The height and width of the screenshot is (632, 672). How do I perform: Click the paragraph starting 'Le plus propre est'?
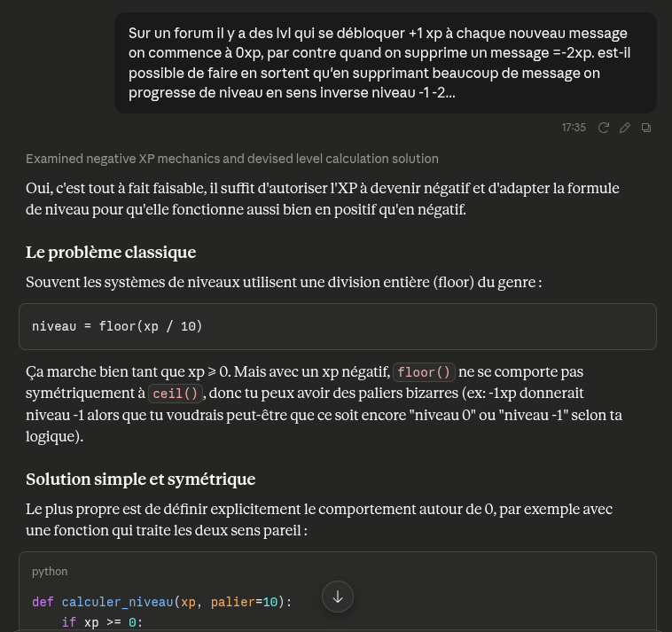point(319,519)
